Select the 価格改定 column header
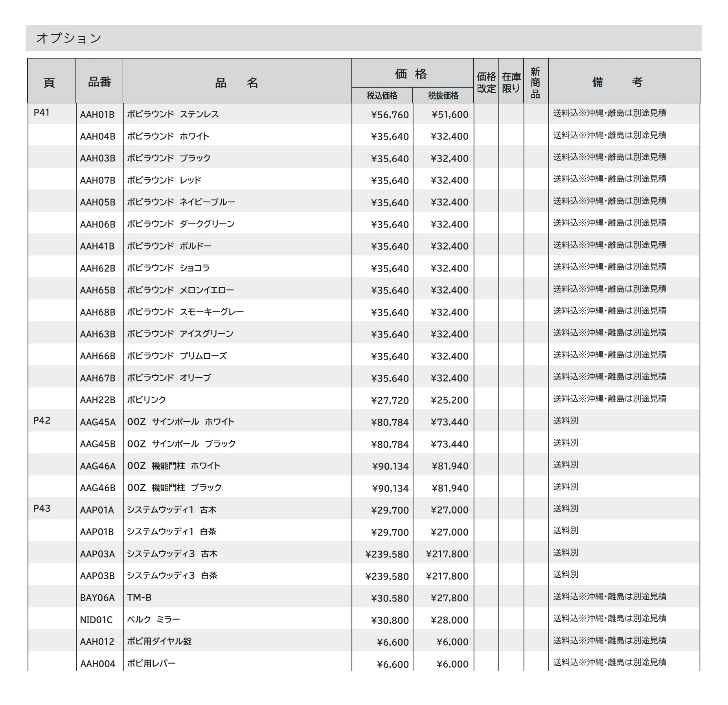This screenshot has width=728, height=705. 486,82
